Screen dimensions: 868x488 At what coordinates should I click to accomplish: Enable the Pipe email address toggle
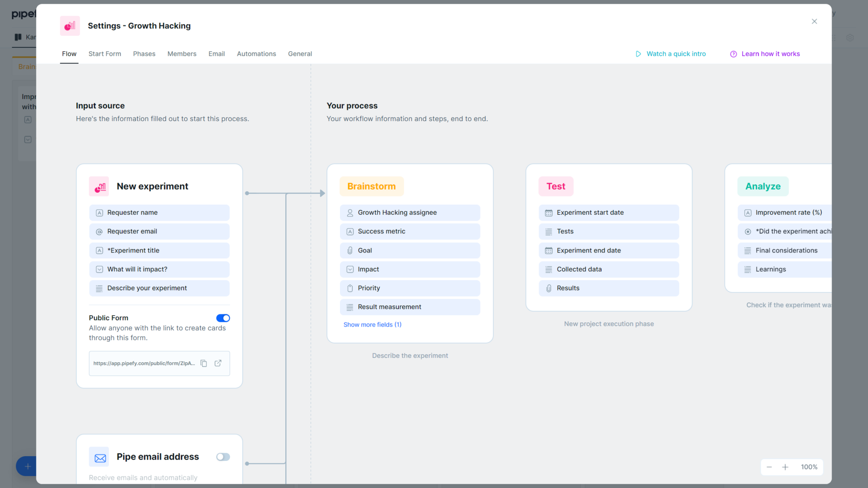[223, 457]
